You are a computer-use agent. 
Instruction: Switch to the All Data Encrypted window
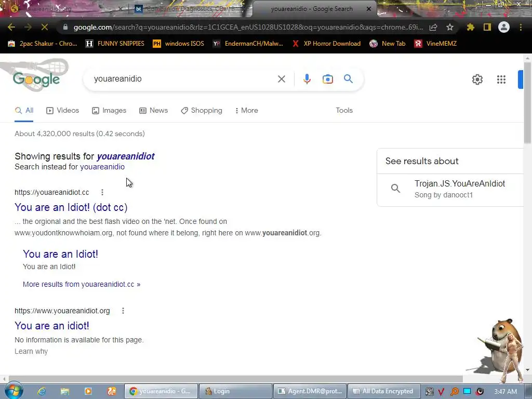384,391
